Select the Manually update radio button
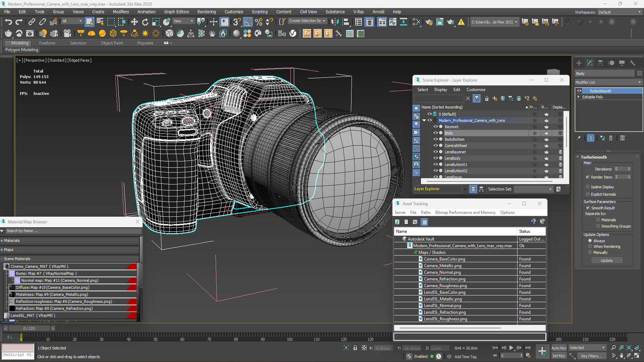Screen dimensions: 644x362 pos(590,252)
